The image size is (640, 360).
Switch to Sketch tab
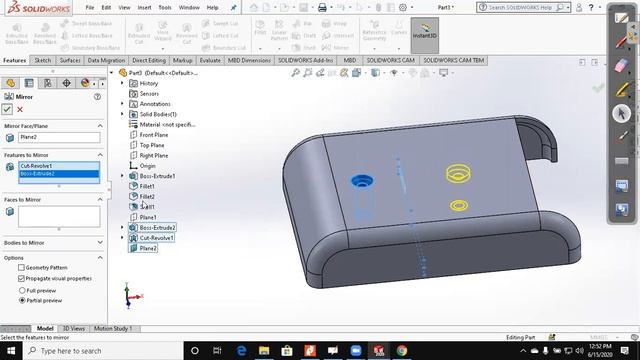[x=42, y=60]
